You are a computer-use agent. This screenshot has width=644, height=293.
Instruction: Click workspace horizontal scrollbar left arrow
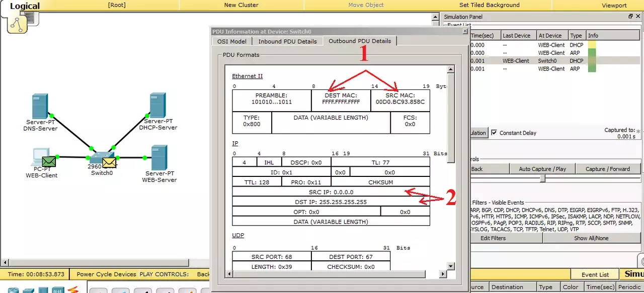(x=5, y=262)
